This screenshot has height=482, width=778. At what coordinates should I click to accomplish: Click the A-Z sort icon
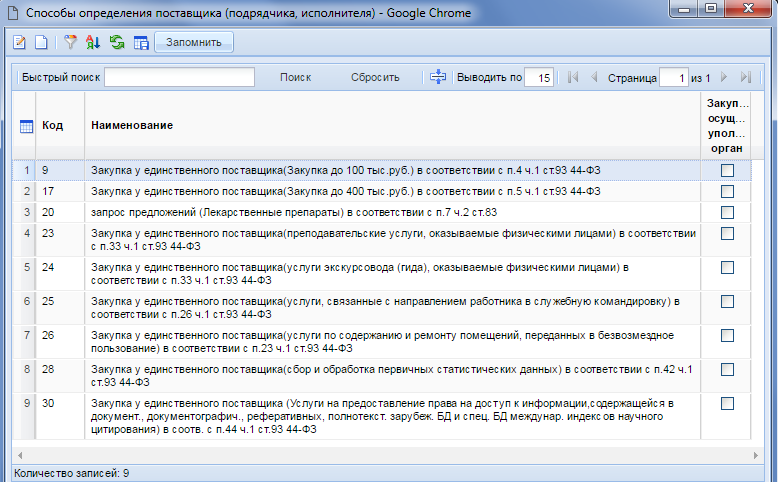click(94, 43)
